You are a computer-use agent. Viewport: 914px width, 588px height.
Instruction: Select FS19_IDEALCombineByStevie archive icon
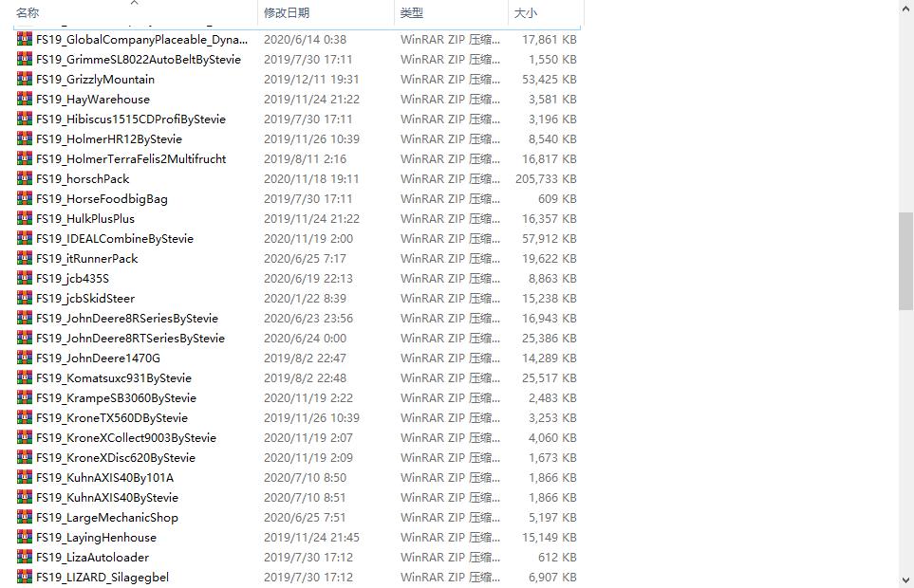(25, 238)
